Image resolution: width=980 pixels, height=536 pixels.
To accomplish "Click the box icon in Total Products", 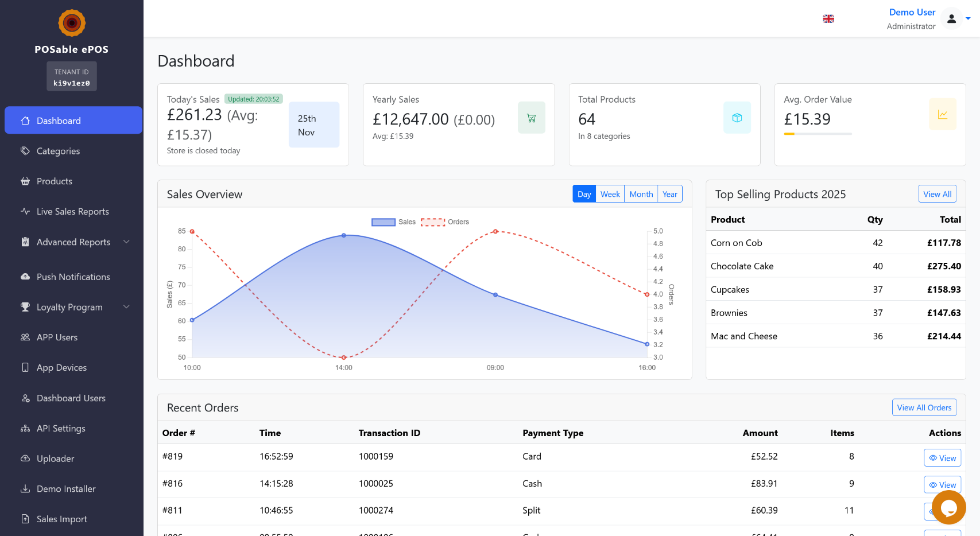I will click(x=737, y=118).
